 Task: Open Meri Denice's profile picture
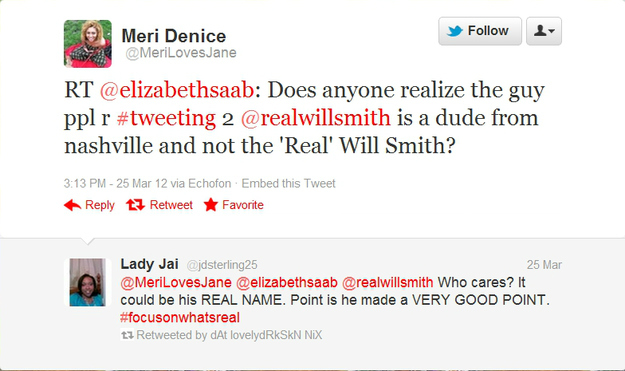coord(88,43)
